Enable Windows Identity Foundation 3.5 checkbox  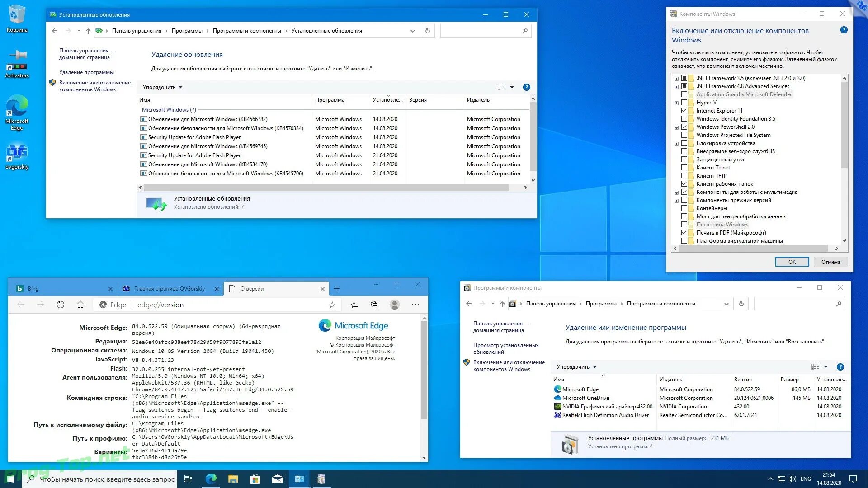684,119
